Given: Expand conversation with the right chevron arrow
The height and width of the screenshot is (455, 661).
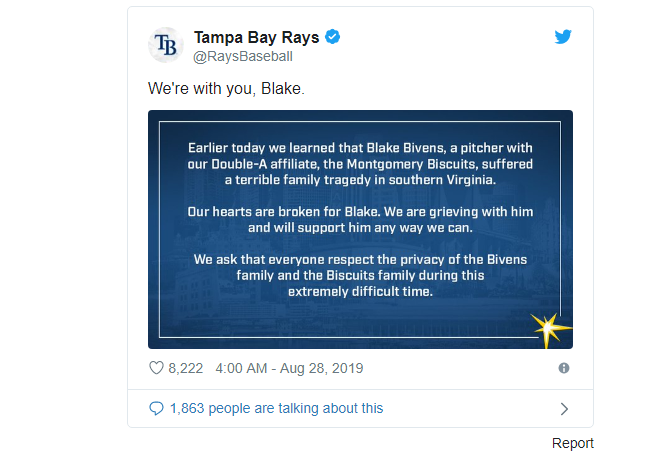Looking at the screenshot, I should click(x=564, y=409).
